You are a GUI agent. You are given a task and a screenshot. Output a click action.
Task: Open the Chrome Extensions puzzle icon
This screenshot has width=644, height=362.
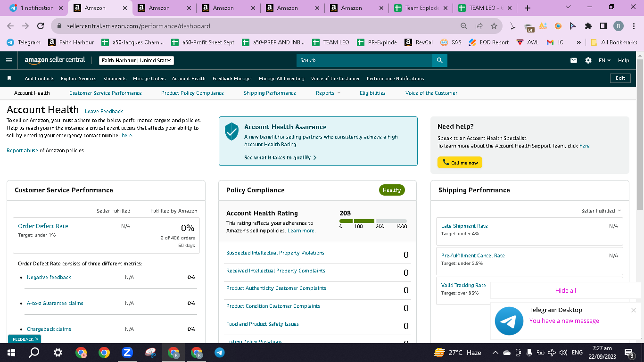coord(588,26)
